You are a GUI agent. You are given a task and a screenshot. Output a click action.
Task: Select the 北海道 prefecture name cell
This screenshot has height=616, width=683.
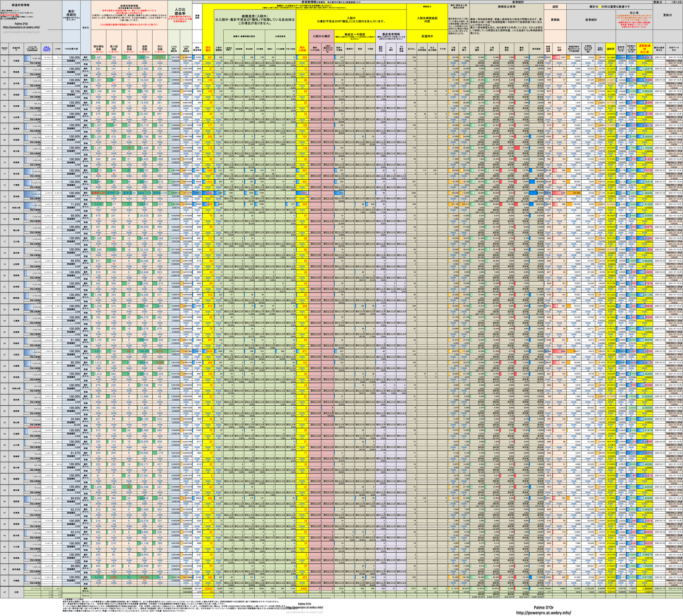[16, 60]
